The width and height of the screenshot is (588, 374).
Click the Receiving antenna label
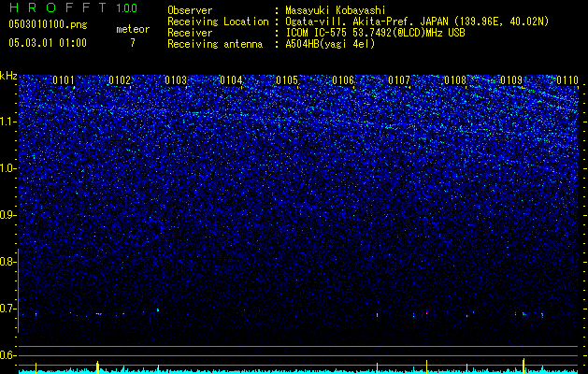[215, 44]
